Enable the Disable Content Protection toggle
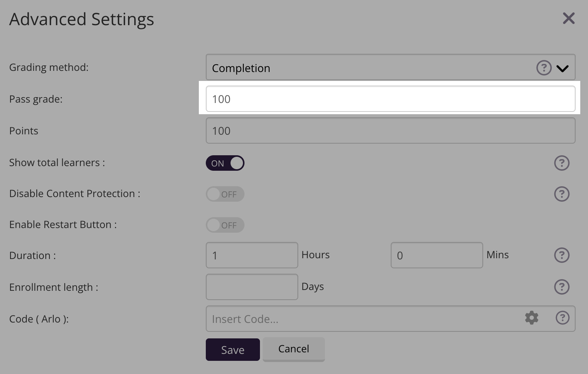The image size is (588, 374). tap(225, 194)
